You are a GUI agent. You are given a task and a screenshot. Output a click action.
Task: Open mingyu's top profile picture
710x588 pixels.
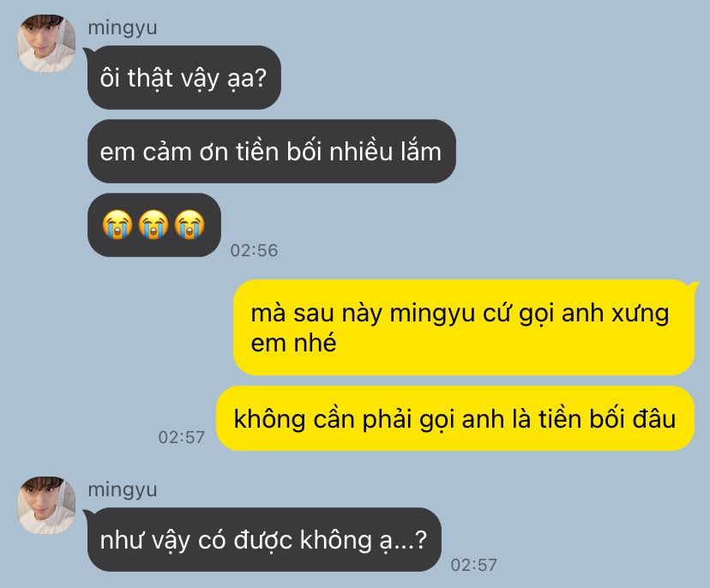coord(46,44)
